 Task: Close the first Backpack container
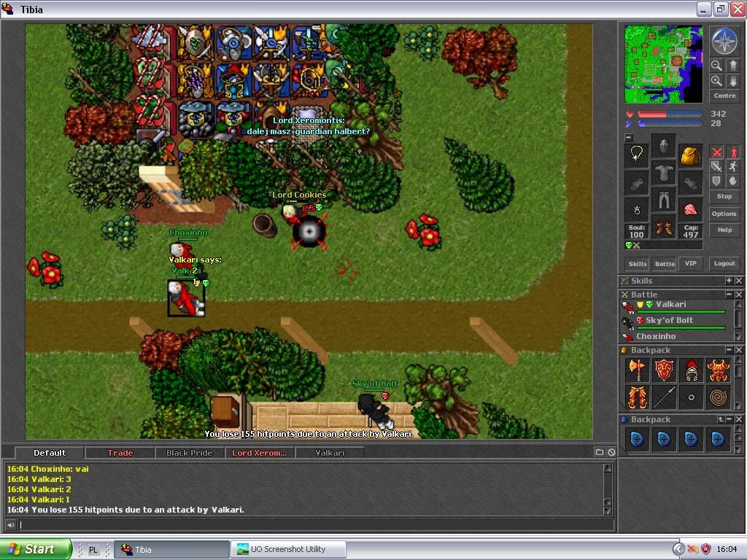coord(738,350)
